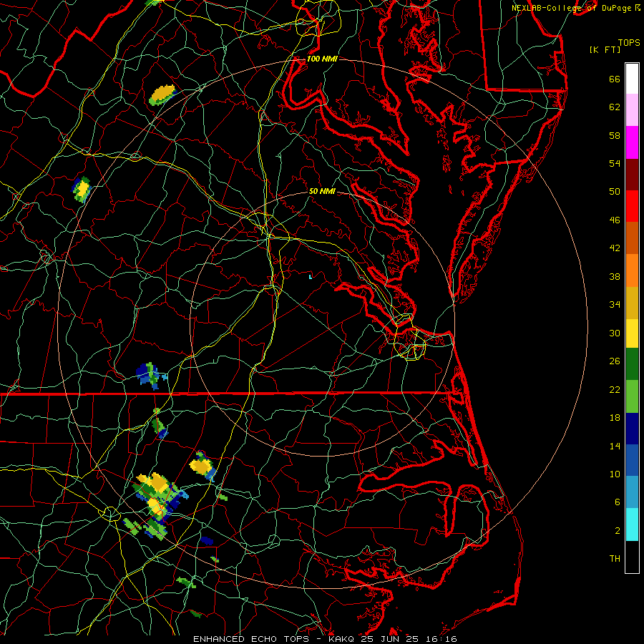
Task: Click the NEXLAB-College of DuPage label
Action: (x=571, y=8)
